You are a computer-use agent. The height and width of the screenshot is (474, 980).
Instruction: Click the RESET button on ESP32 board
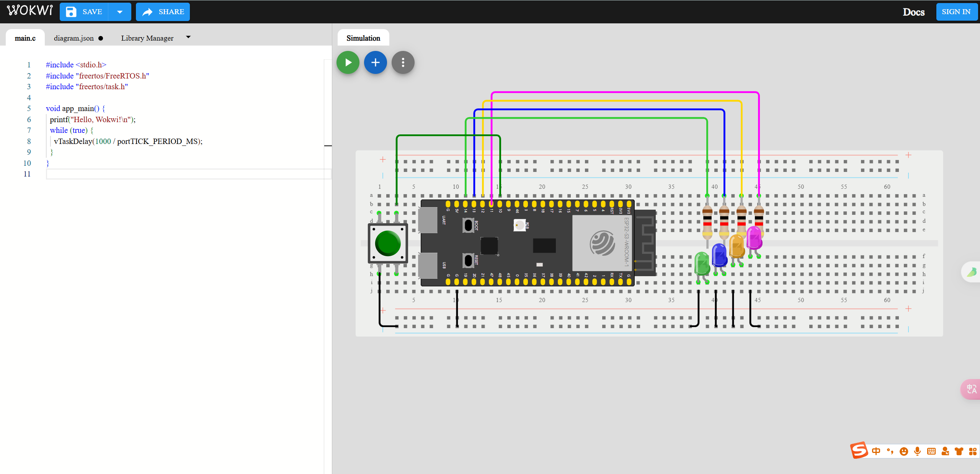click(468, 260)
